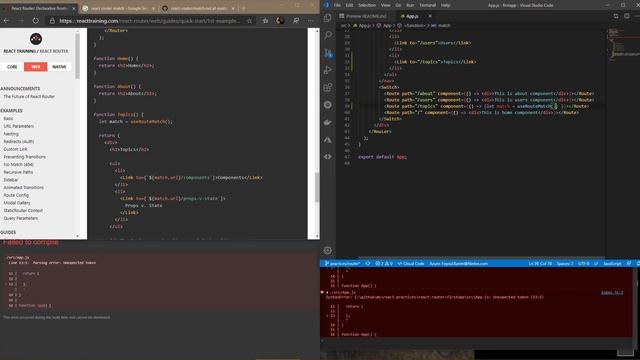
Task: Open URL Parameters example link
Action: click(x=19, y=126)
